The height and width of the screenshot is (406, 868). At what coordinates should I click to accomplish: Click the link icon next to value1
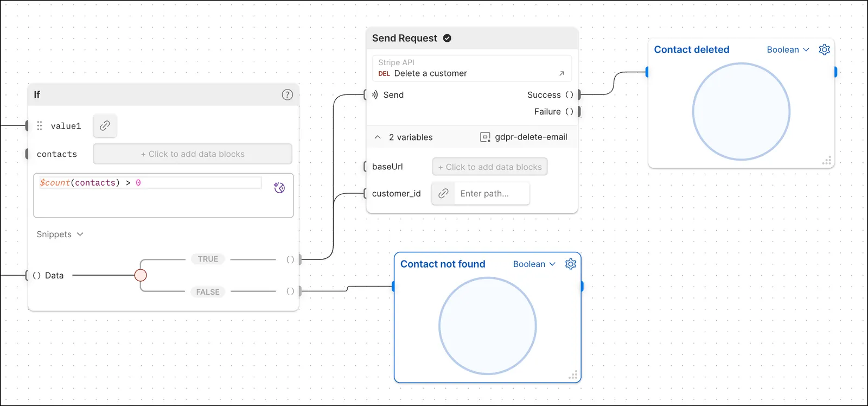[105, 125]
